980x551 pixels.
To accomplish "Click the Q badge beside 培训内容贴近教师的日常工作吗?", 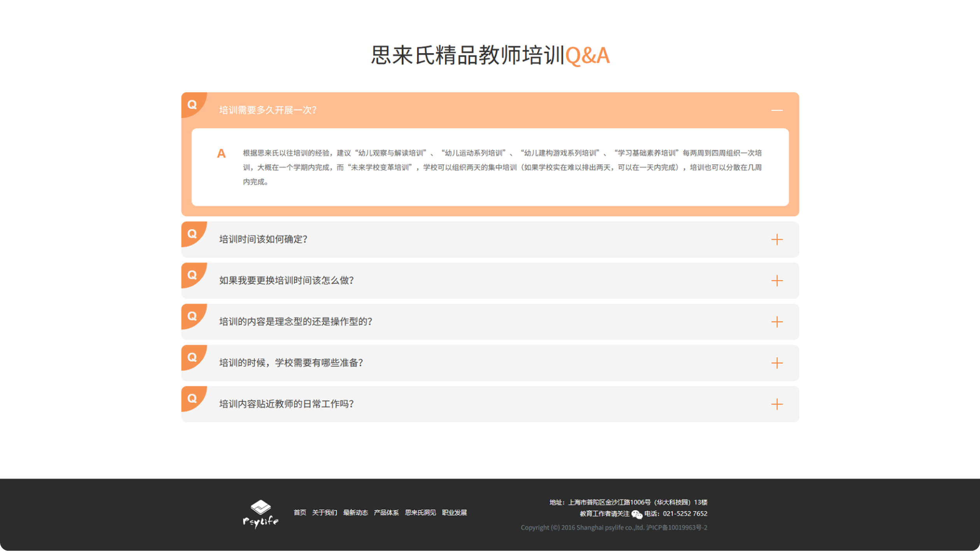I will click(192, 398).
